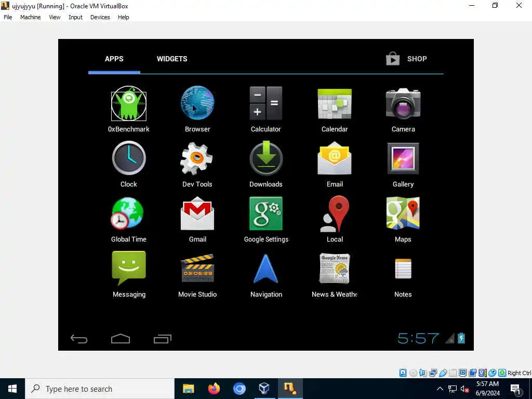Open File Explorer from taskbar

pos(188,389)
